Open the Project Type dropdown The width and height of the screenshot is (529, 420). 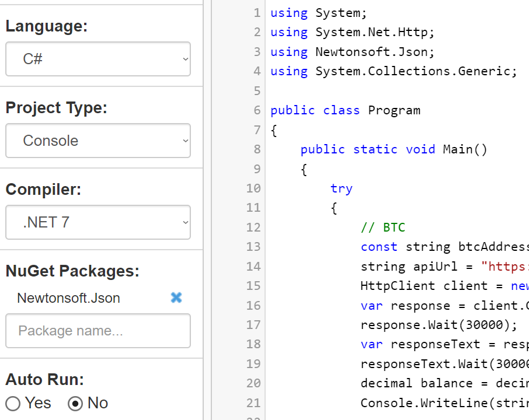click(x=98, y=141)
